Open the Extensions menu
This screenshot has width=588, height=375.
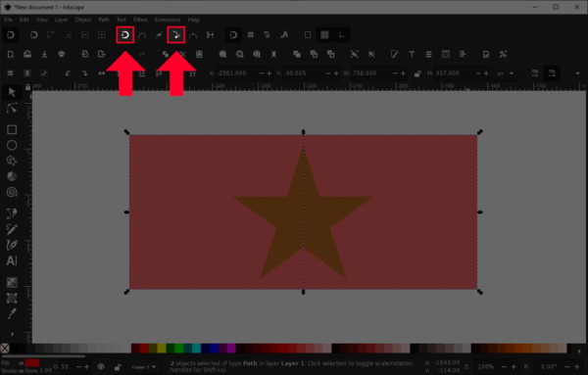coord(168,20)
